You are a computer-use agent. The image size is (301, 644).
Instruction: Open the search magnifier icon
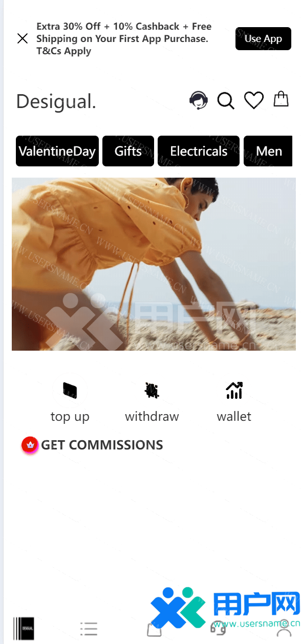(x=226, y=101)
